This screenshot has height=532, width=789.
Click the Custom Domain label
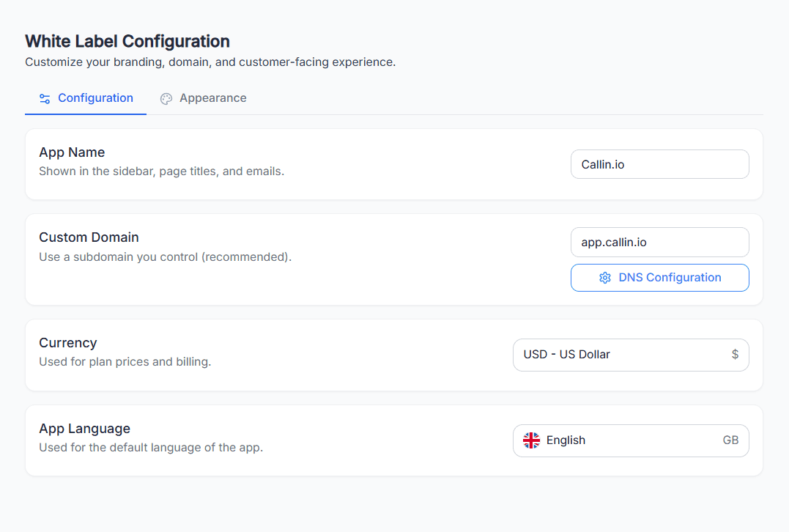[x=89, y=237]
